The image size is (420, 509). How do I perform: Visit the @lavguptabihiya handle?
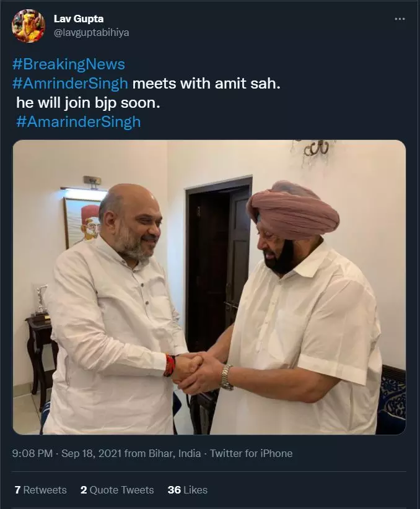(91, 32)
